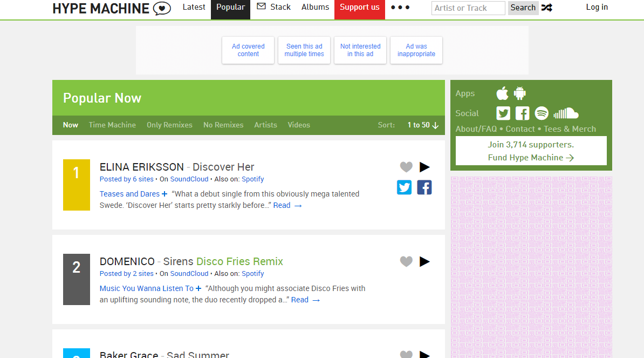The image size is (644, 358).
Task: Open Spotify link for Sirens remix
Action: pyautogui.click(x=252, y=274)
